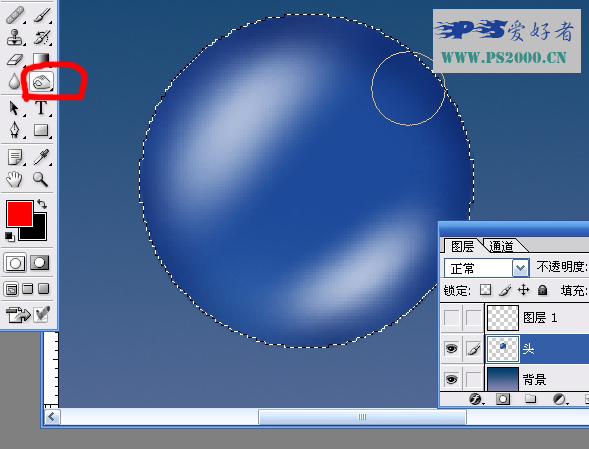Select the Brush tool
This screenshot has height=449, width=589.
pyautogui.click(x=42, y=15)
